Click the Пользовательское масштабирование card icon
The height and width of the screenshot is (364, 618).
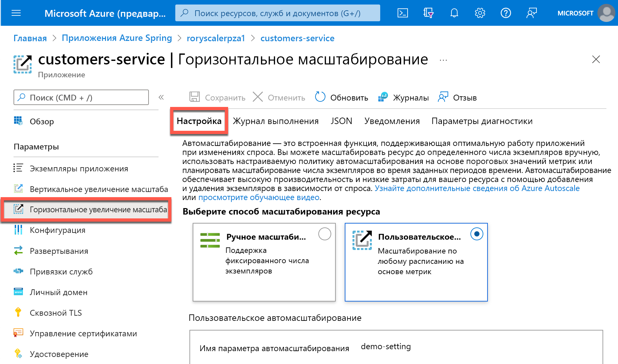coord(362,240)
